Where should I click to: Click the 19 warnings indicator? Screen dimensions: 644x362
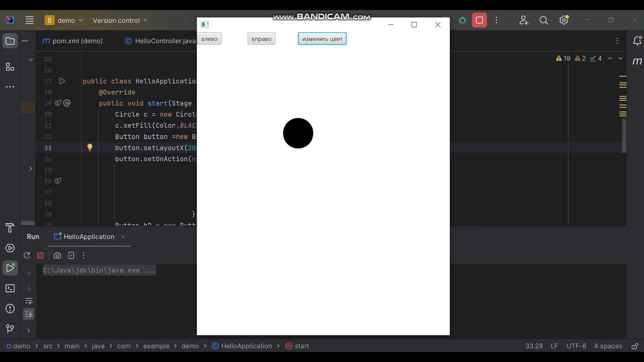point(563,58)
